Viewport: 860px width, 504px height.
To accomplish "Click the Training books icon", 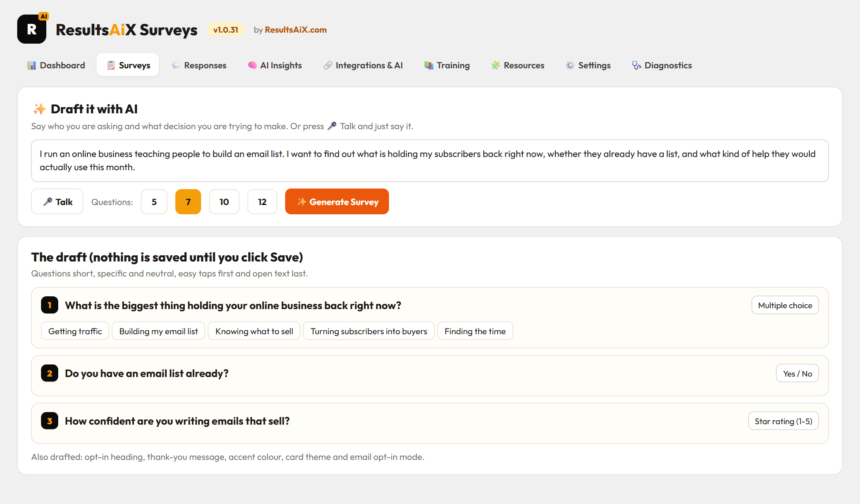I will (429, 65).
